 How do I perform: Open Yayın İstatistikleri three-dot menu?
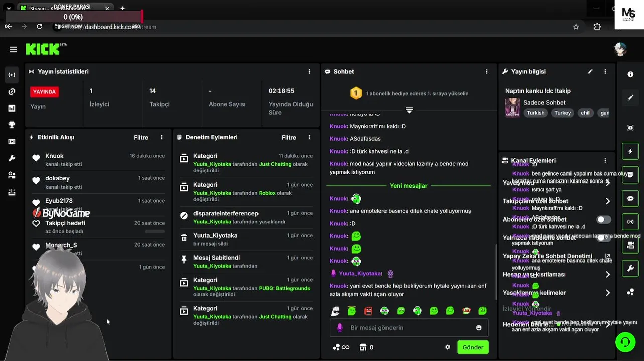(x=309, y=72)
